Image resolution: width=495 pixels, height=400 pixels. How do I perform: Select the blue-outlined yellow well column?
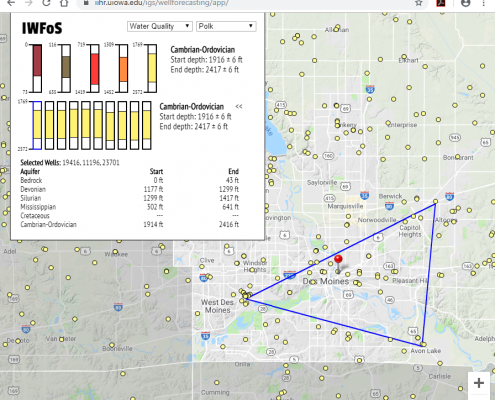pyautogui.click(x=37, y=125)
